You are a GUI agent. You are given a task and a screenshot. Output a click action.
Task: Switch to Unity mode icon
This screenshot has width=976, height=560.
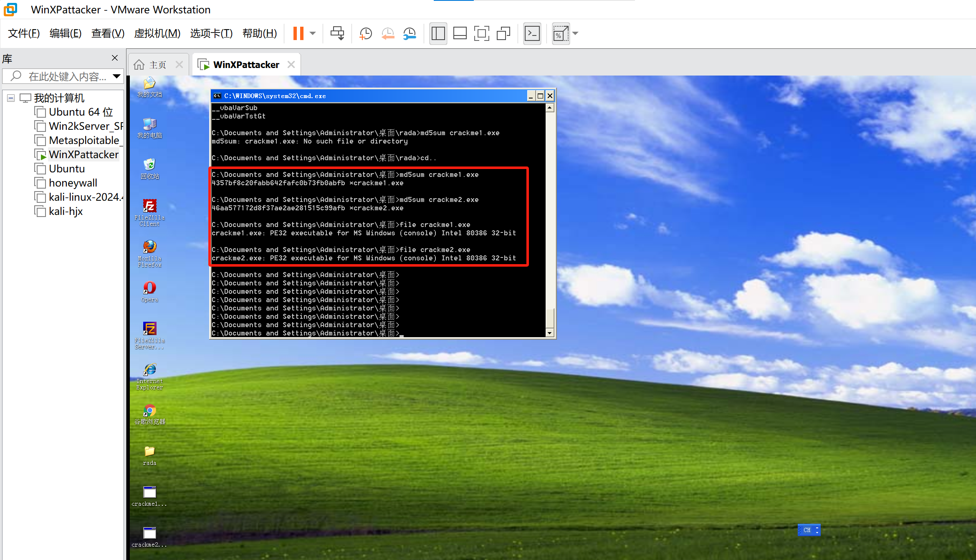pyautogui.click(x=503, y=33)
